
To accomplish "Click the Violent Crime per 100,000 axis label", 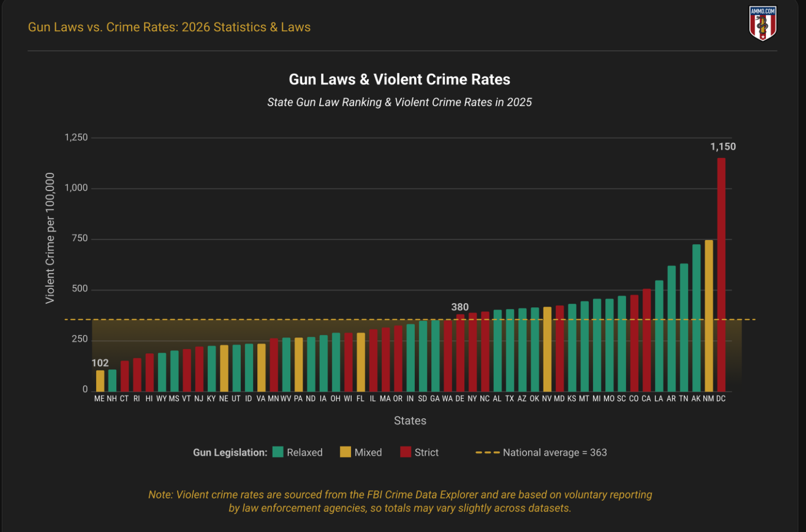I will coord(50,238).
